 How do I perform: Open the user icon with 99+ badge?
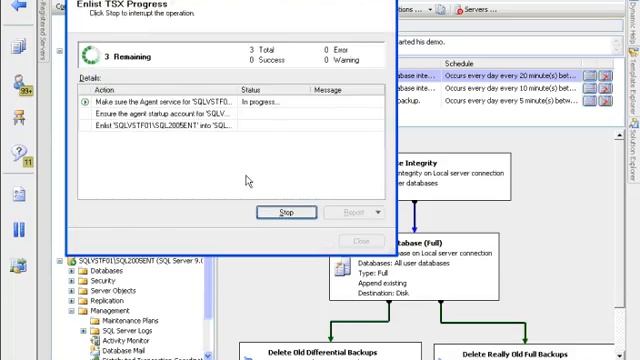tap(21, 84)
